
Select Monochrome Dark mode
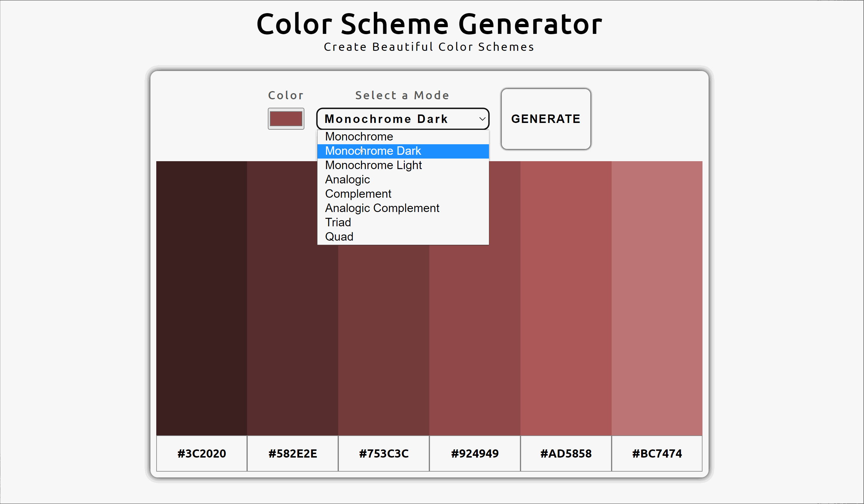point(373,151)
